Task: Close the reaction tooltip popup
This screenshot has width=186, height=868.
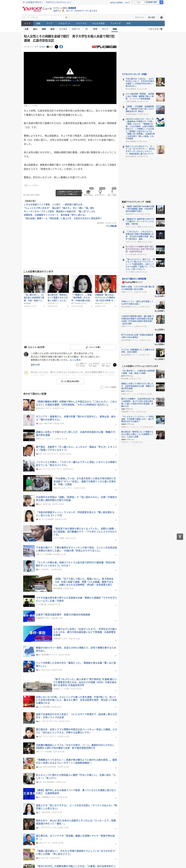Action: (x=81, y=191)
